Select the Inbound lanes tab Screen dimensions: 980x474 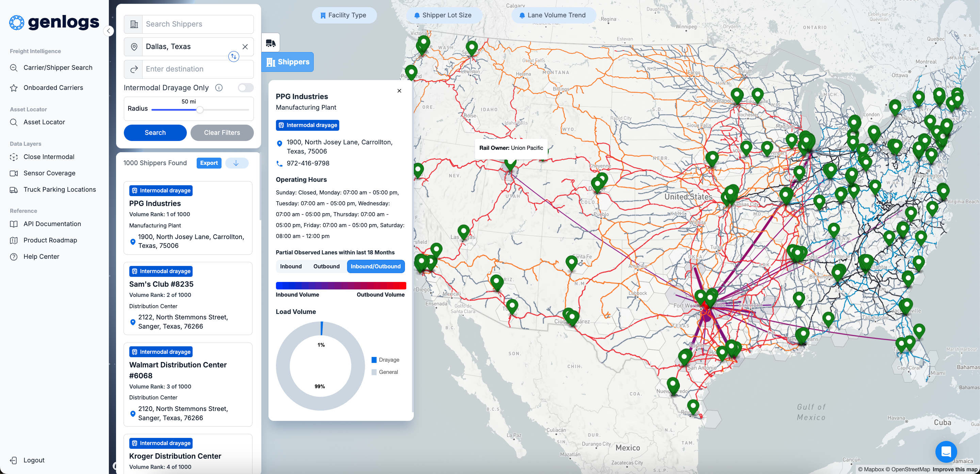point(291,267)
